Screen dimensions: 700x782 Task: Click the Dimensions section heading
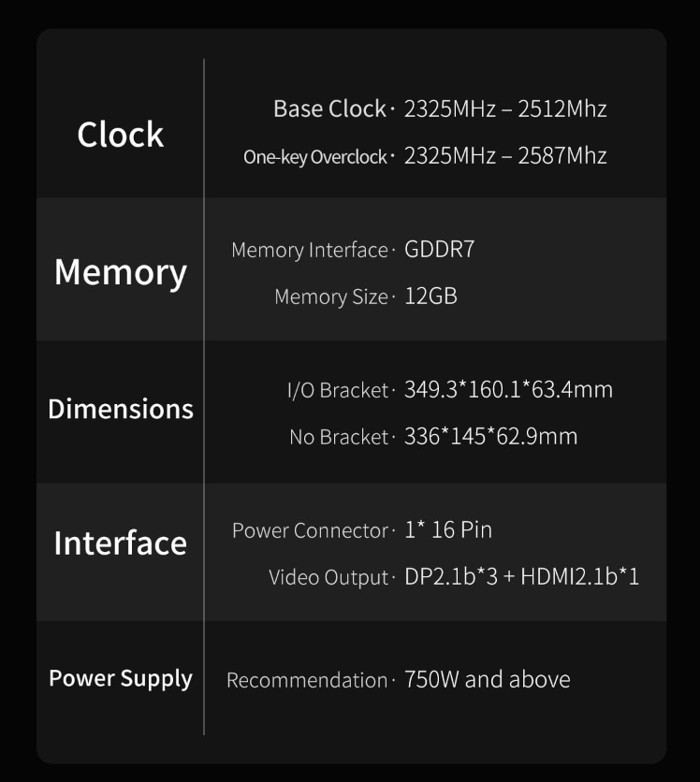[121, 410]
